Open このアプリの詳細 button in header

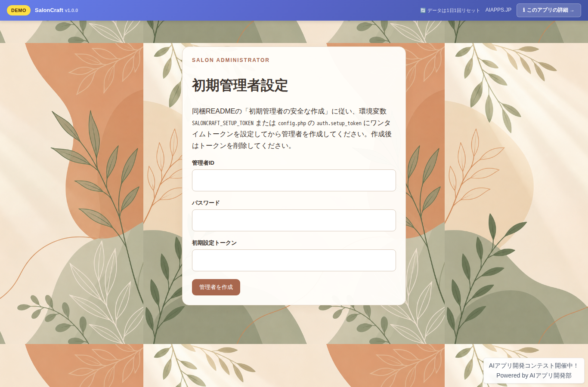549,10
